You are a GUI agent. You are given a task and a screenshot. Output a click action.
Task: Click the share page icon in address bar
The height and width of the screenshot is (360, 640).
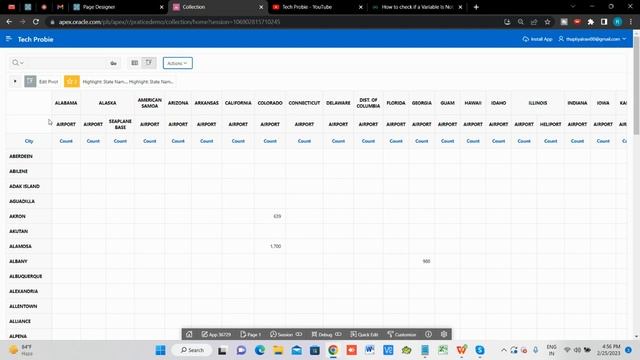tap(534, 22)
